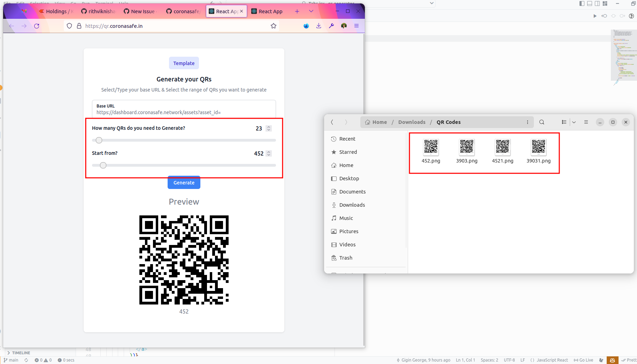Open view options chevron in file manager
637x364 pixels.
pos(574,122)
